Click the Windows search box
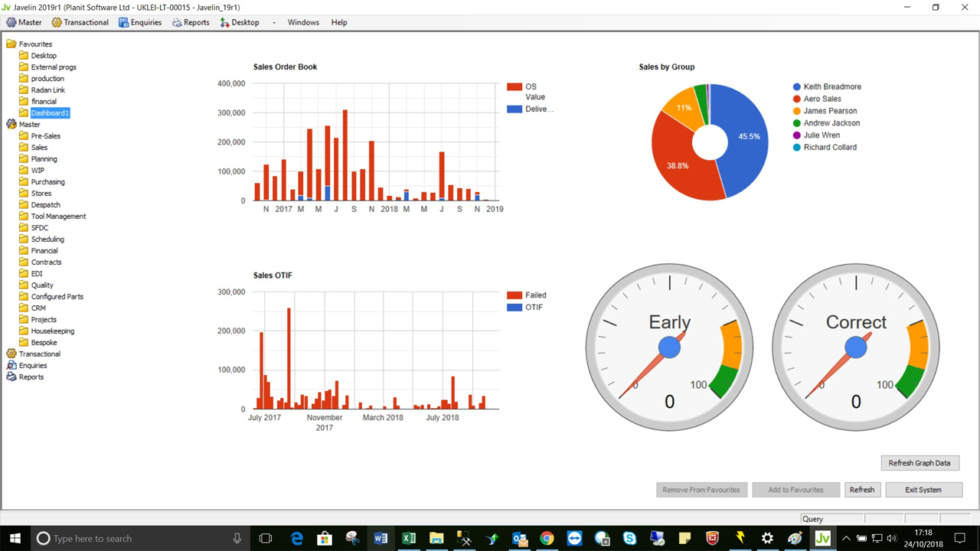This screenshot has height=551, width=980. pos(139,538)
